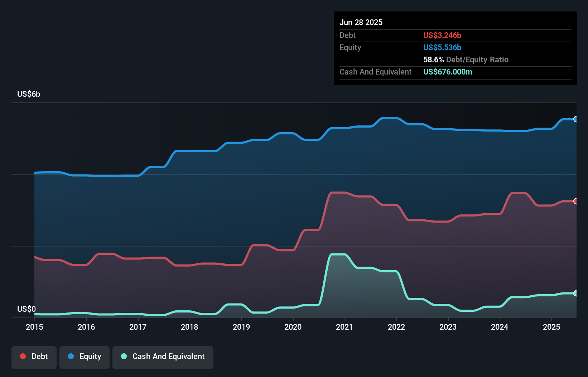Select the red Debt endpoint marker on chart
The width and height of the screenshot is (588, 377).
pos(576,201)
